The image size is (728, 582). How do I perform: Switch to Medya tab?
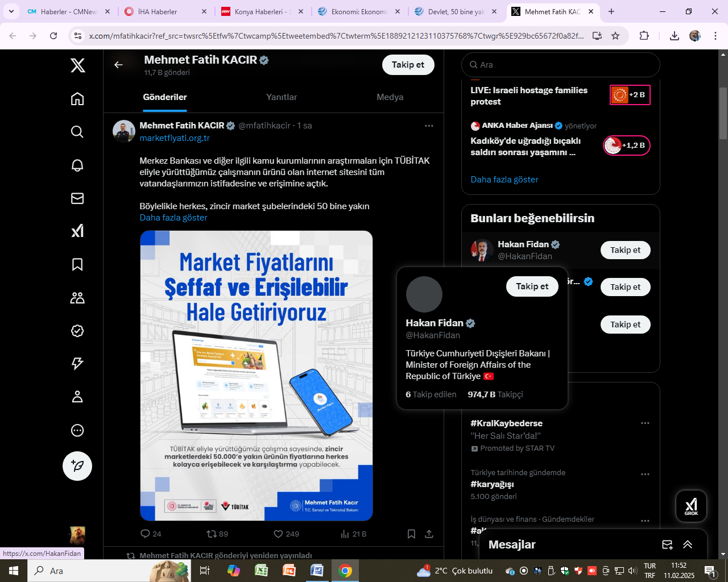click(x=390, y=97)
